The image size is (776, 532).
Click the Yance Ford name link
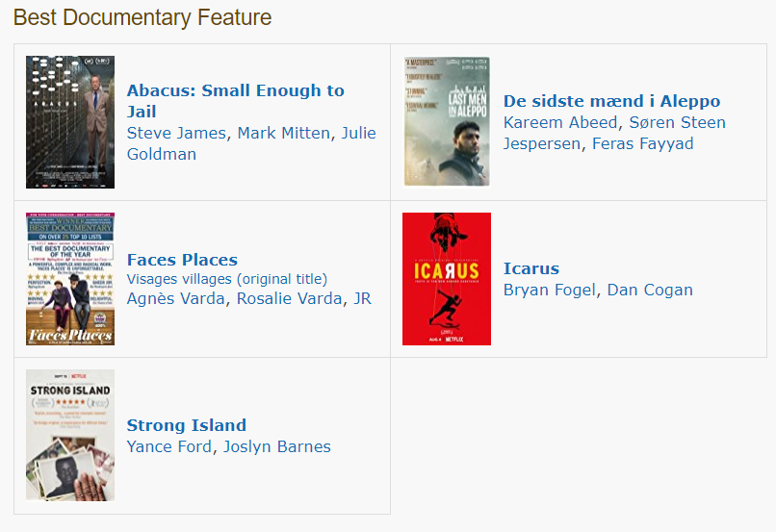[x=169, y=446]
